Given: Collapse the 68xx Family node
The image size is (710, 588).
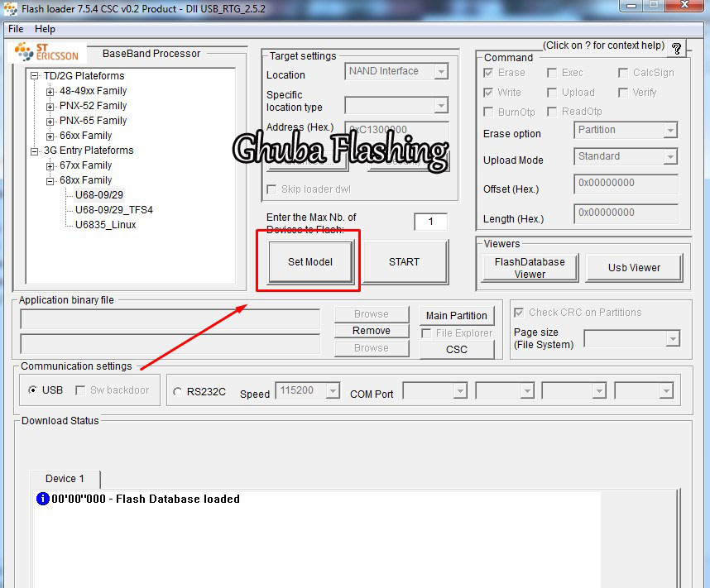Looking at the screenshot, I should point(50,181).
